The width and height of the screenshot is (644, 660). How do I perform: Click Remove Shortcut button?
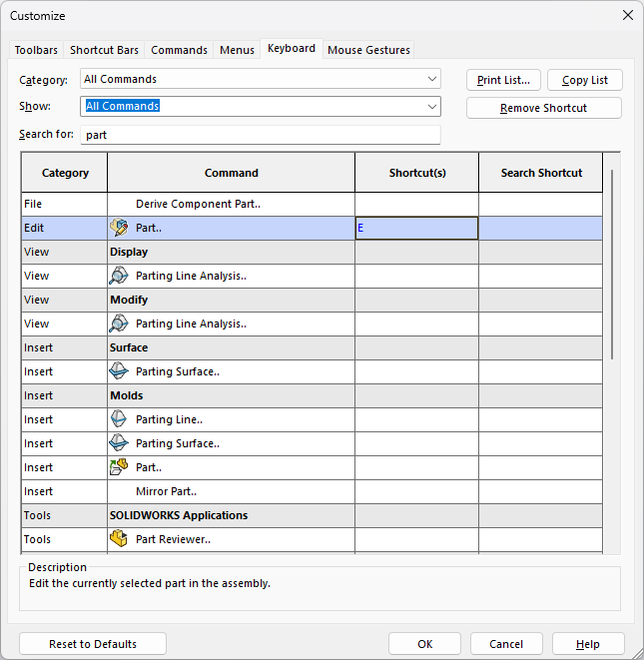pos(543,108)
